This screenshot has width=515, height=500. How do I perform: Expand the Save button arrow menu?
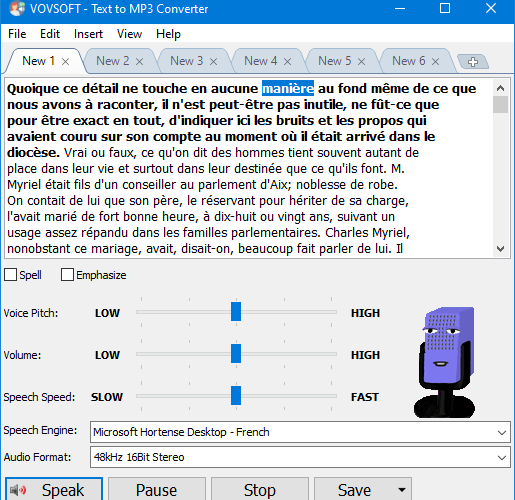click(402, 490)
